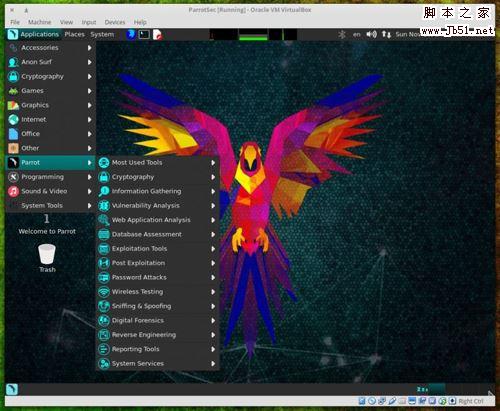Click the Accessories category icon
Screen dimensions: 500x411
[13, 48]
